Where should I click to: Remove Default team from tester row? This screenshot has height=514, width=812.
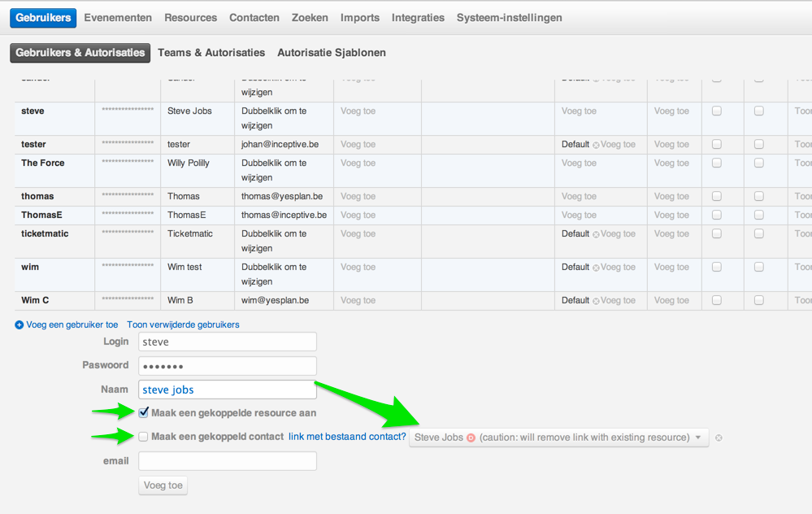[x=596, y=145]
